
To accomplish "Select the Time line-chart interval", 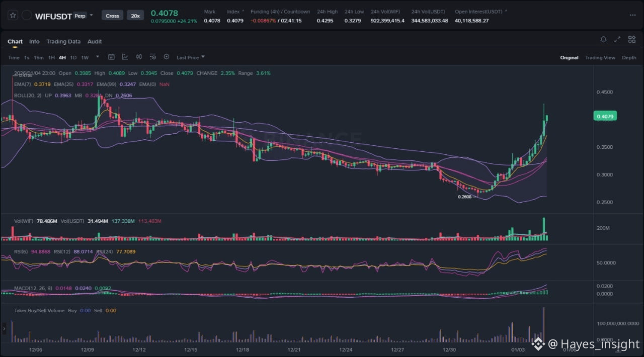I will click(14, 57).
